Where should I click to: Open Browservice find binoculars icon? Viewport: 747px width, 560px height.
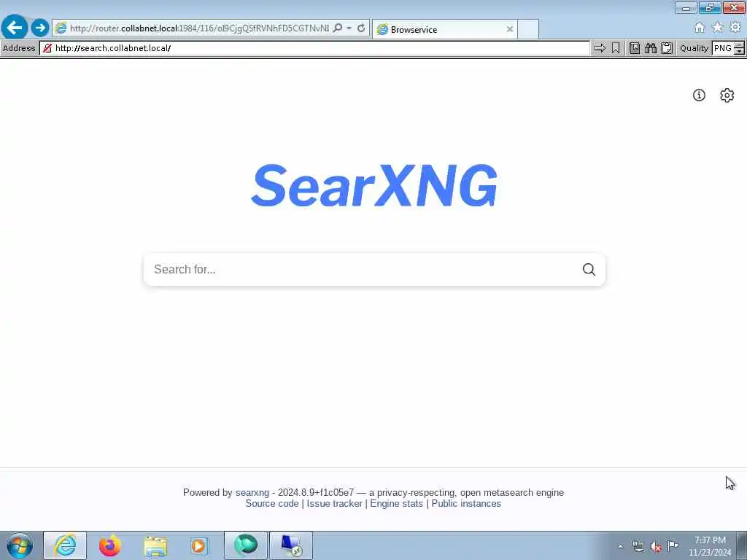click(650, 48)
